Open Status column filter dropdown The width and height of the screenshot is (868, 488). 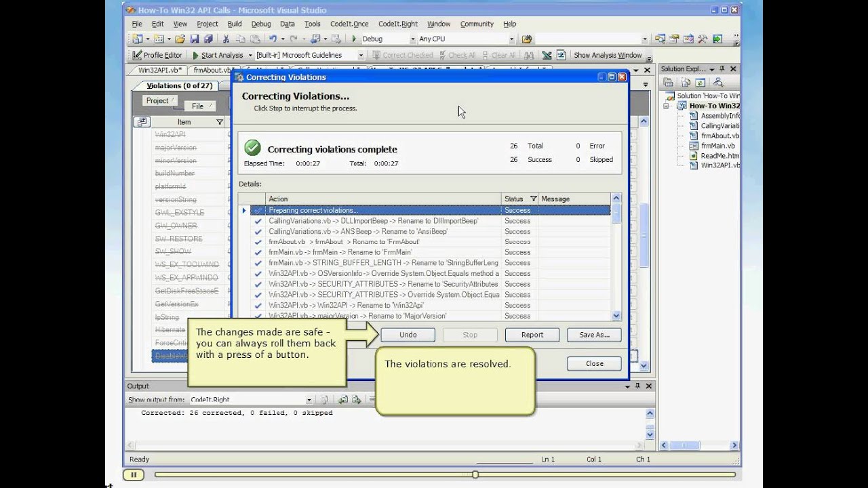pos(533,199)
